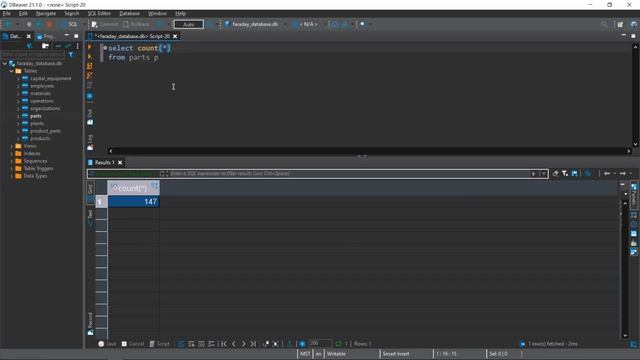Expand the Views folder

(11, 146)
